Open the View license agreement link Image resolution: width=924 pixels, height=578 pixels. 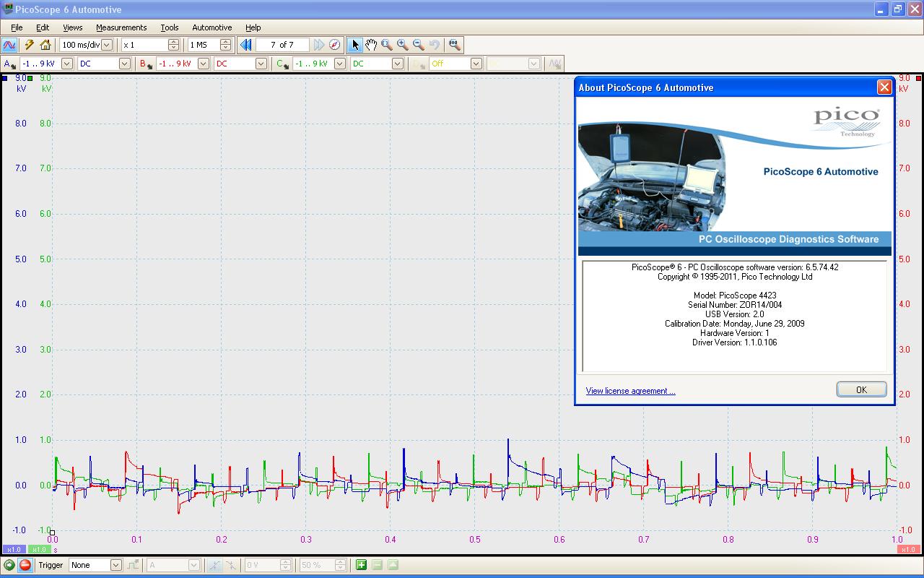click(x=630, y=391)
